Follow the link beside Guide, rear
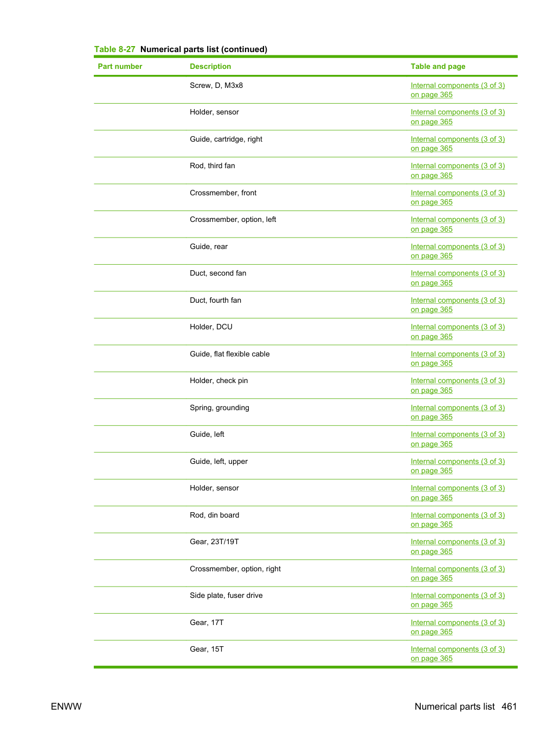 [x=458, y=251]
